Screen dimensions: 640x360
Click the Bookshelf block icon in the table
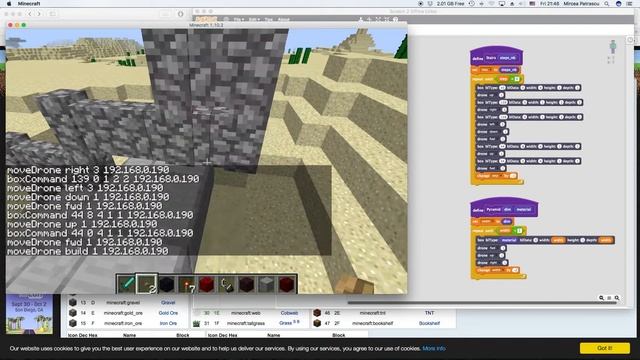click(x=317, y=323)
